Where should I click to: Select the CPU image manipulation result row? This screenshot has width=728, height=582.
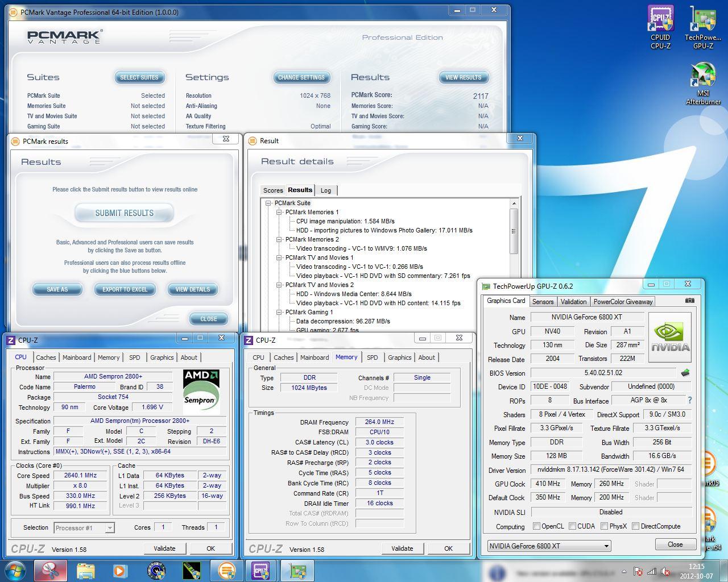pyautogui.click(x=345, y=221)
